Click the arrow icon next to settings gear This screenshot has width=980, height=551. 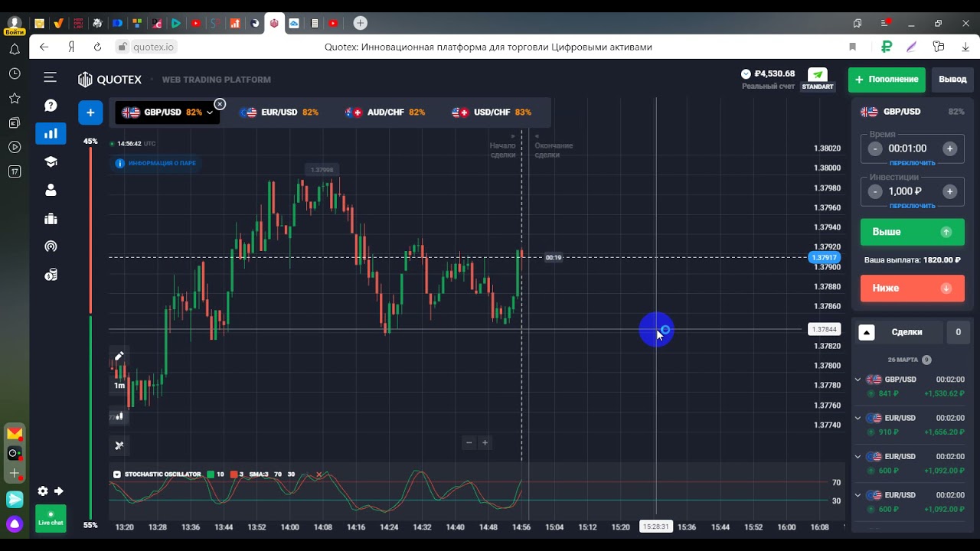tap(58, 491)
